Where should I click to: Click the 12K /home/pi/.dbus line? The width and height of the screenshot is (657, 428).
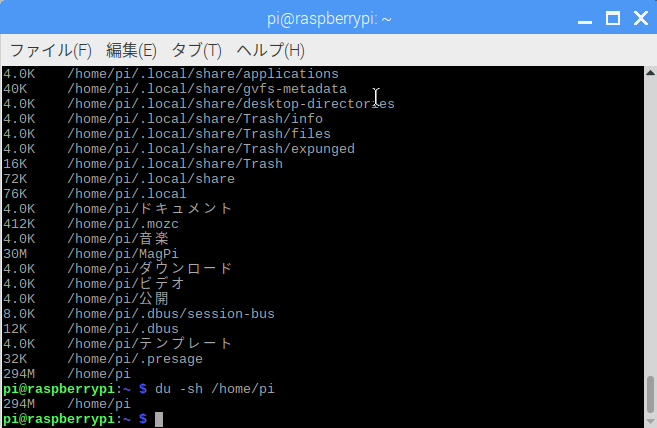pos(91,329)
